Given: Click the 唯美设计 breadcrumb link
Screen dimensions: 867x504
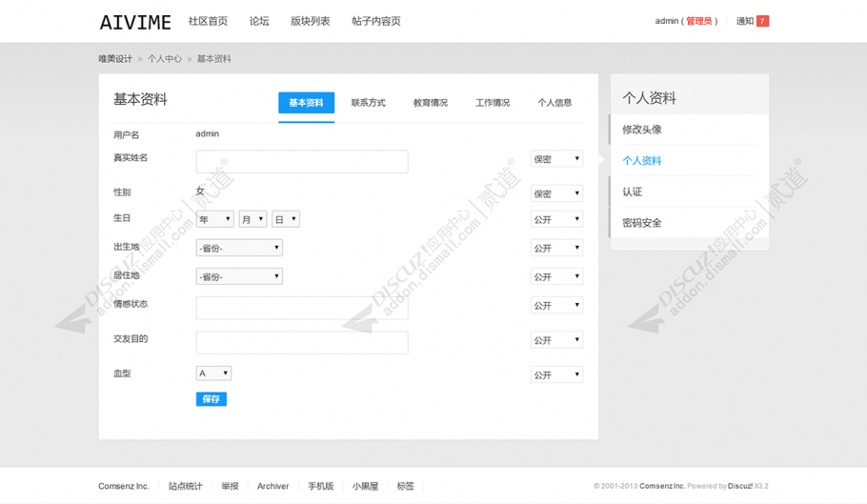Looking at the screenshot, I should click(x=115, y=58).
